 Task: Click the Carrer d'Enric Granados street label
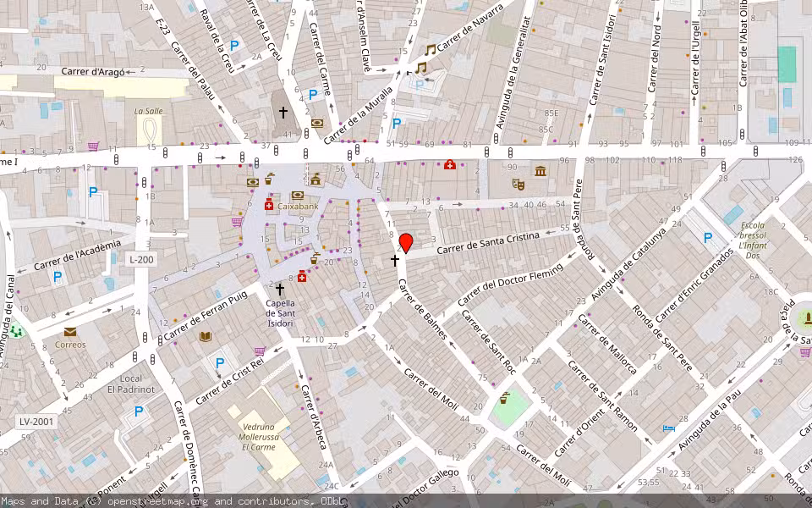tap(694, 285)
